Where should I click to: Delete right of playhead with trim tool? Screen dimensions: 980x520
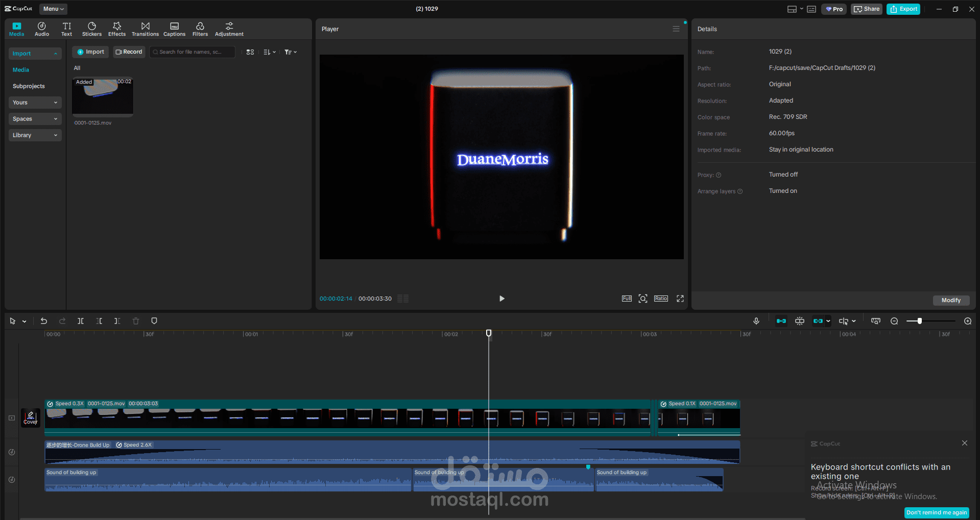click(117, 321)
